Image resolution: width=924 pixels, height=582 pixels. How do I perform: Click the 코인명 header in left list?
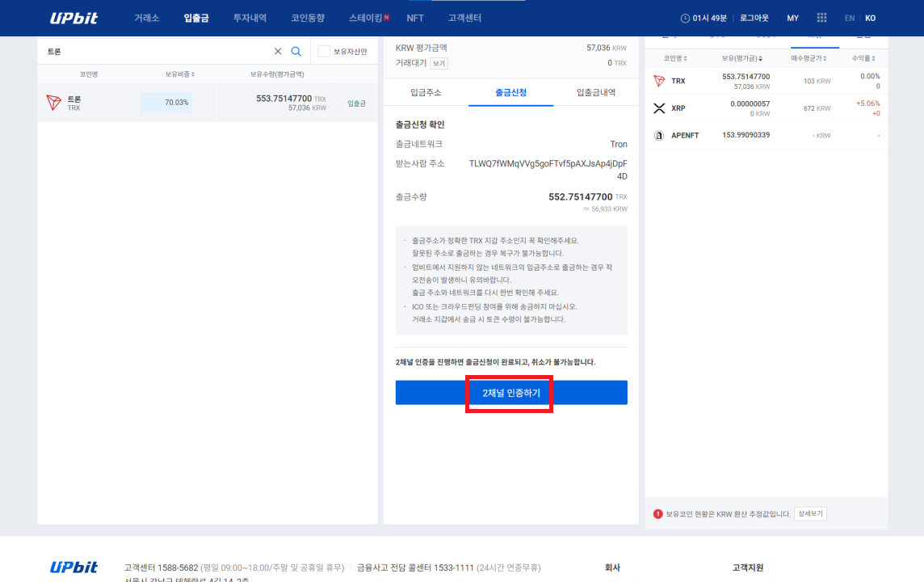(89, 74)
